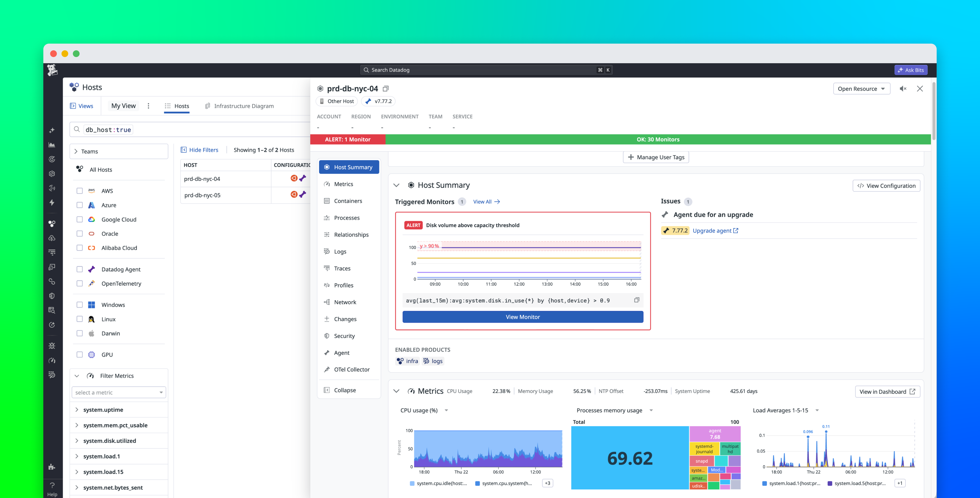Click the Manage User Tags button

(x=656, y=157)
